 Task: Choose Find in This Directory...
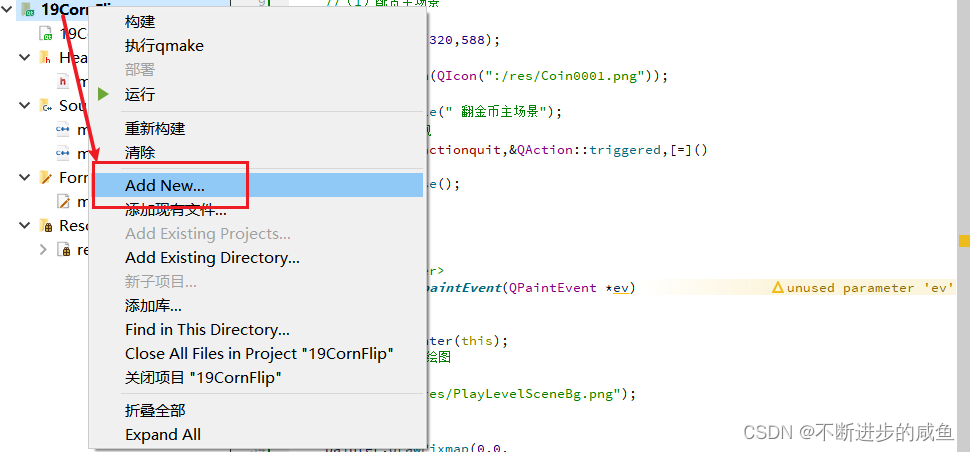(x=258, y=330)
